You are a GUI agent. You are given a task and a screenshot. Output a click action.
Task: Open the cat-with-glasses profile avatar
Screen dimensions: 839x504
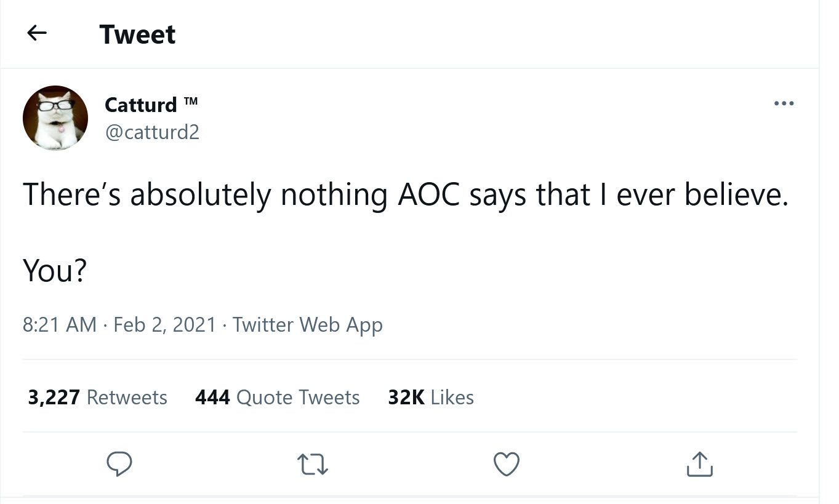(55, 118)
